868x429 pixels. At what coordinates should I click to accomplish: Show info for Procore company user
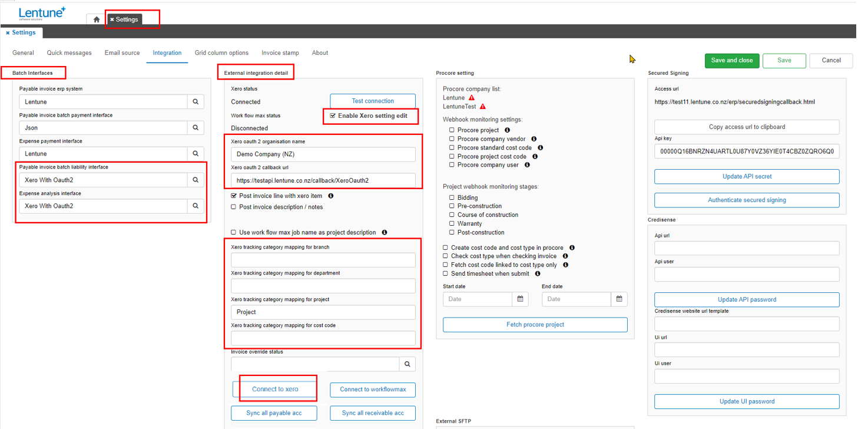[x=527, y=166]
